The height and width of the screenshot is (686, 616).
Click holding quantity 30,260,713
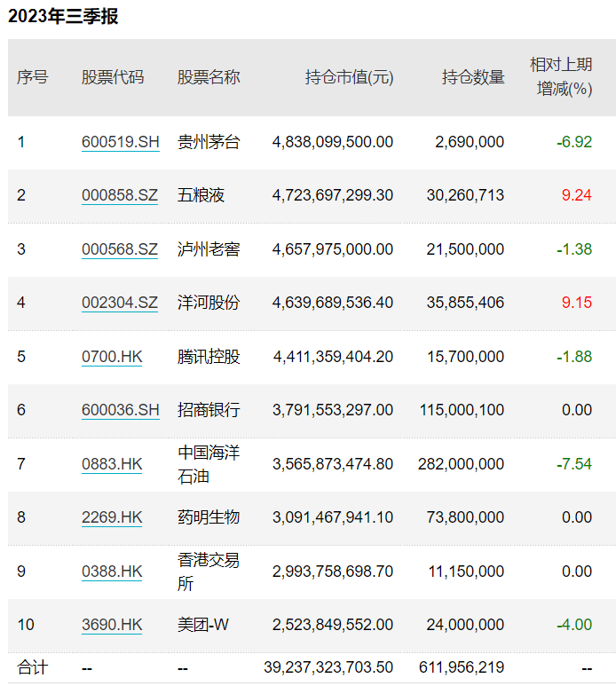(465, 195)
